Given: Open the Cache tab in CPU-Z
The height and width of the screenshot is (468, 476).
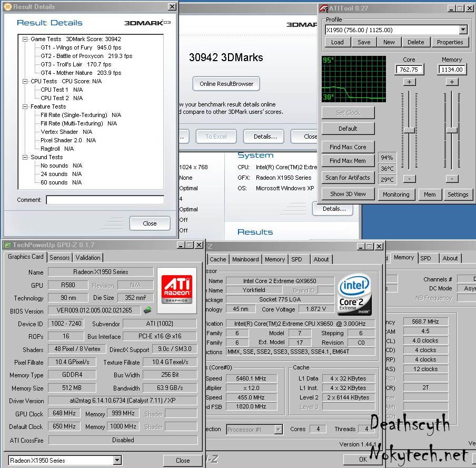Looking at the screenshot, I should point(217,259).
